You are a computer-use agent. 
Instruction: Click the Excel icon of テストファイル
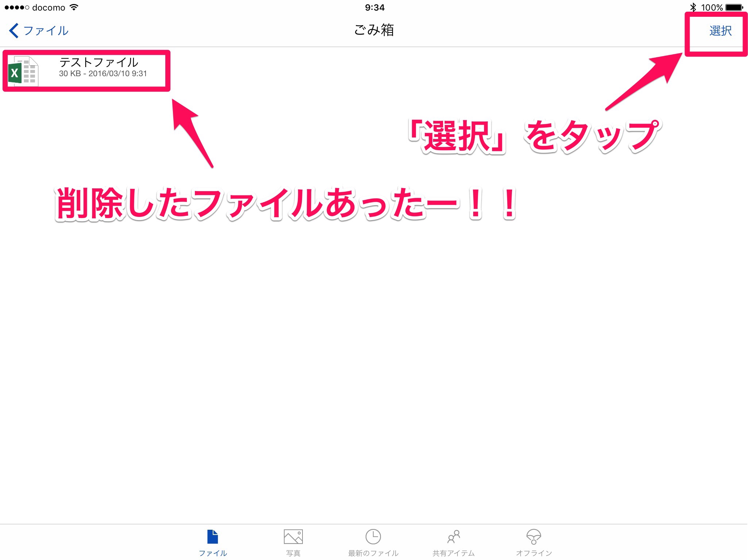(x=23, y=71)
